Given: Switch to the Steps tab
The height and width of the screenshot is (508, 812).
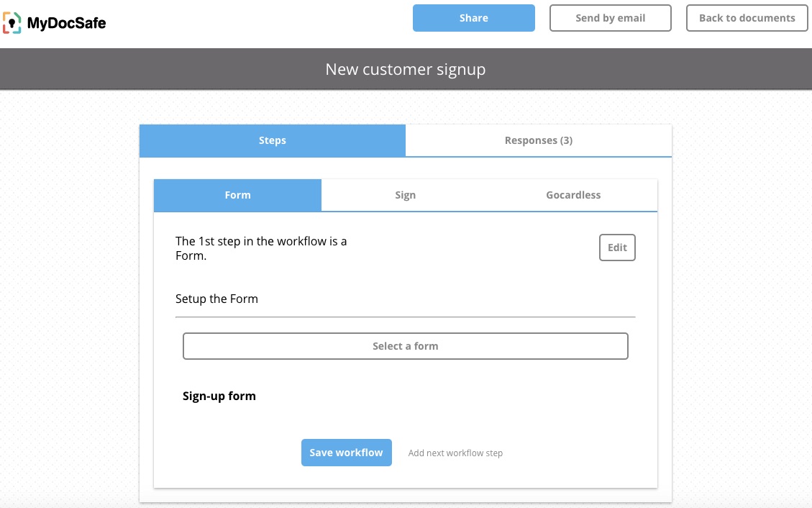Looking at the screenshot, I should pyautogui.click(x=273, y=140).
